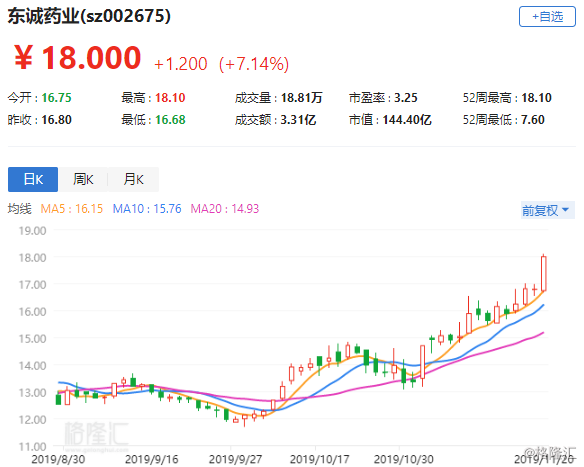Switch to the 日K daily chart tab
Screen dimensions: 584x467
pos(33,180)
